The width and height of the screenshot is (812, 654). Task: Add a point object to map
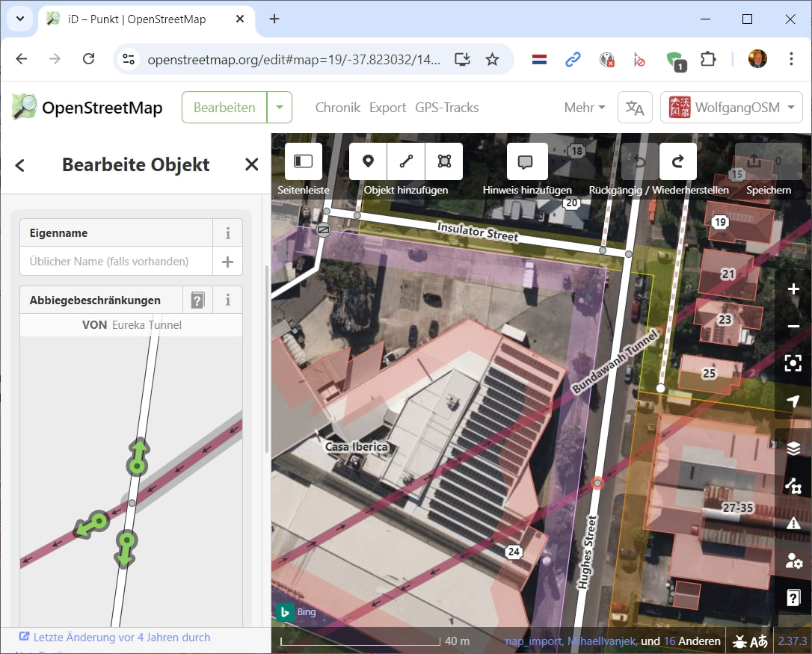368,161
